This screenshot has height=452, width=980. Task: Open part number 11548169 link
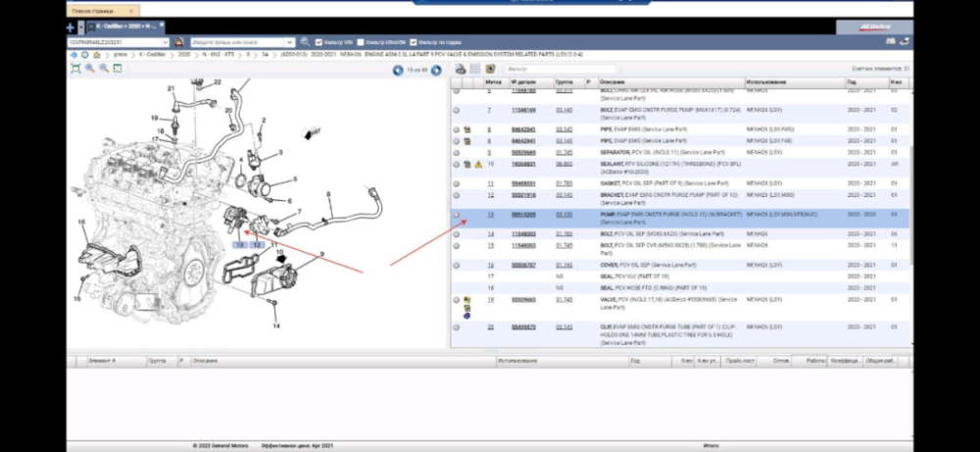523,111
